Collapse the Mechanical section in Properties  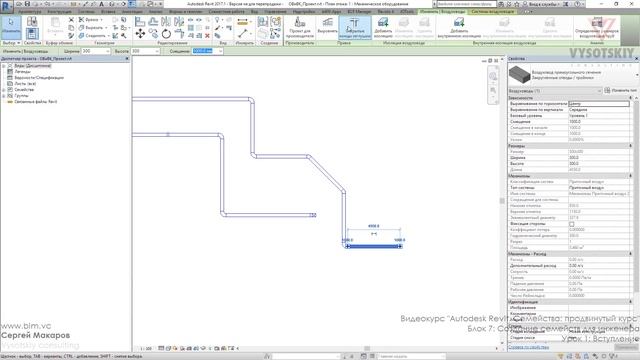coord(631,176)
